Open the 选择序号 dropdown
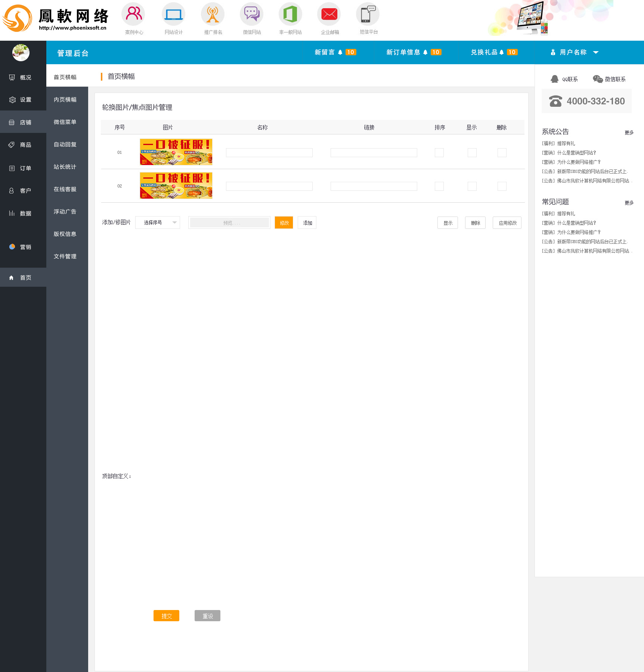The width and height of the screenshot is (644, 672). click(x=158, y=223)
